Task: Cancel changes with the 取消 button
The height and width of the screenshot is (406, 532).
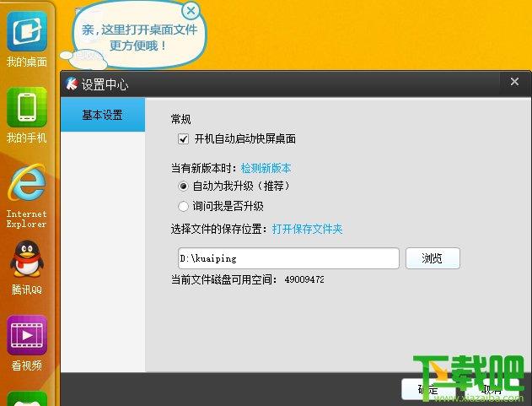Action: (x=492, y=389)
